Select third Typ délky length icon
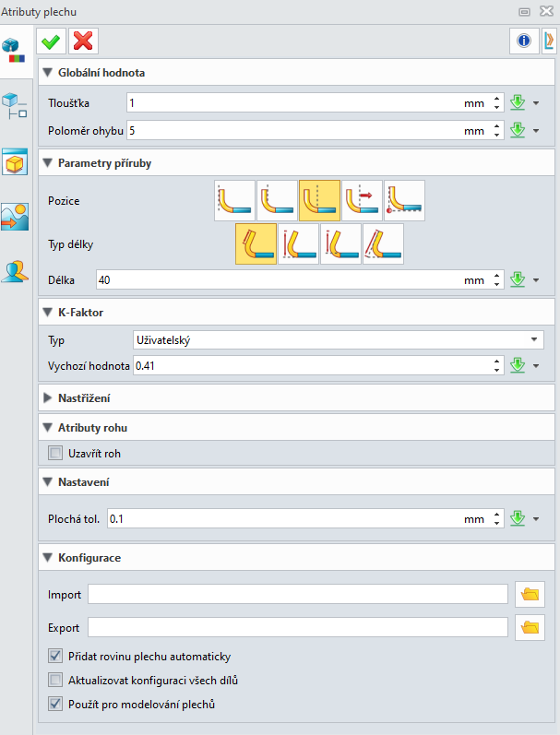Screen dimensions: 560x735 pos(341,243)
